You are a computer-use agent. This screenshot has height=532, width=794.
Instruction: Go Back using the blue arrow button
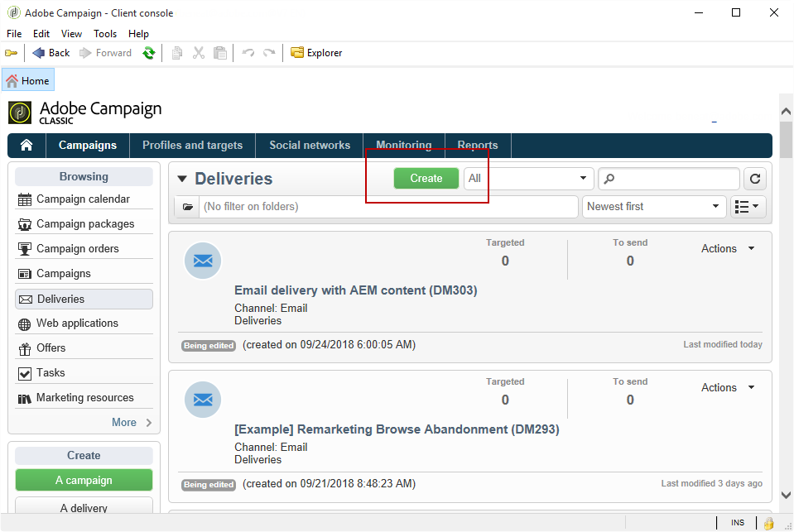pos(51,53)
